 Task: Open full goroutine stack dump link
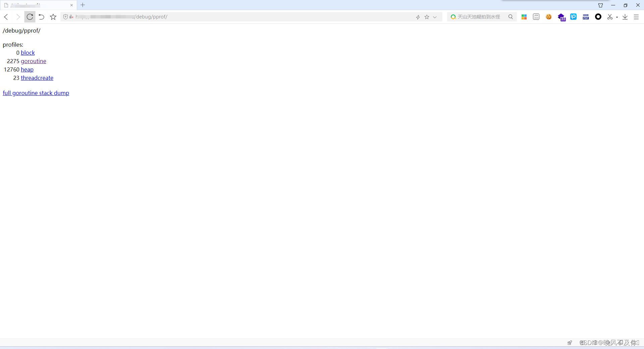click(x=36, y=93)
